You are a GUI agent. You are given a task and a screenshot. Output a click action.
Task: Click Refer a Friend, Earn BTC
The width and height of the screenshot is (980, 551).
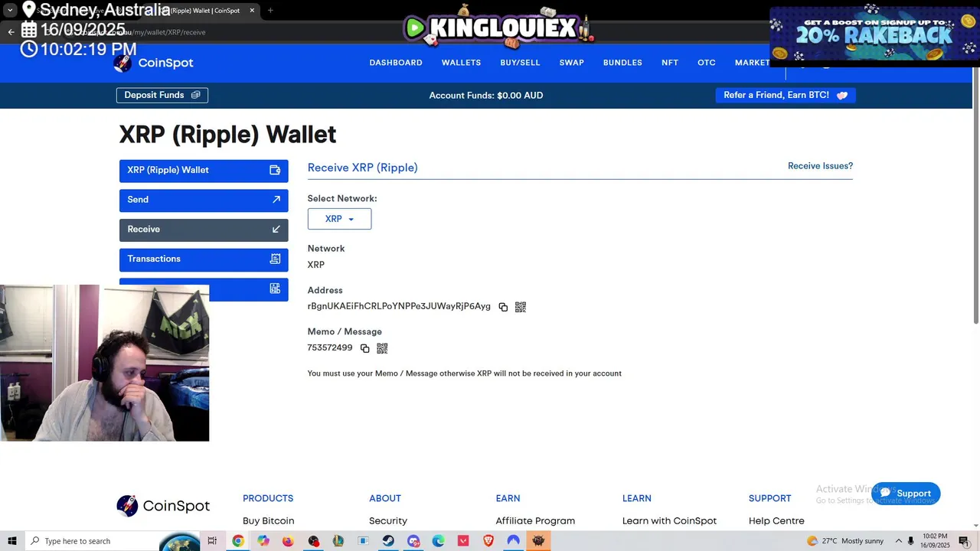[786, 95]
